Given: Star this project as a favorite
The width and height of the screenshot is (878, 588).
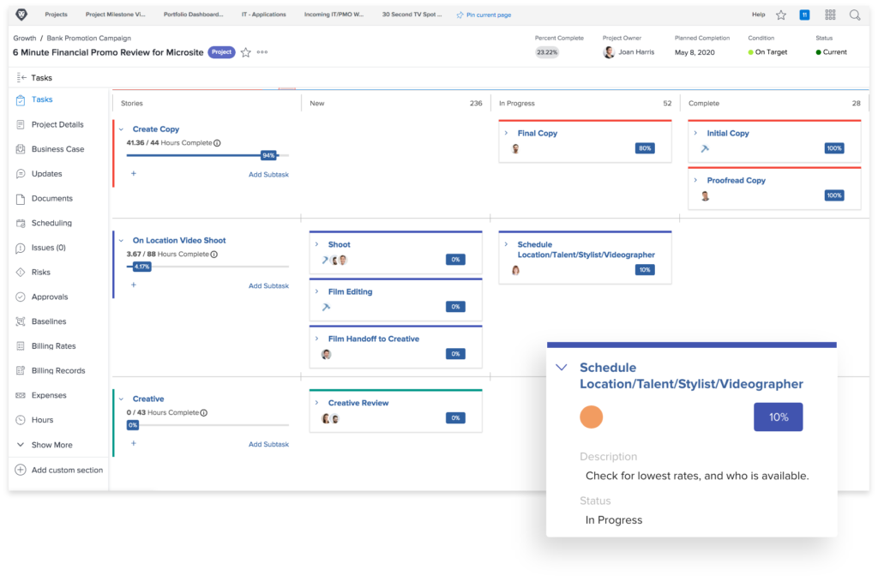Looking at the screenshot, I should click(245, 52).
